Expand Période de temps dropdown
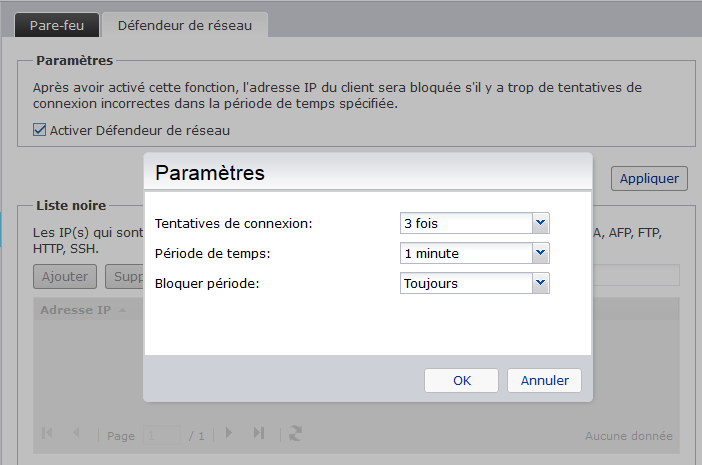Screen dimensions: 702x465 (540, 253)
